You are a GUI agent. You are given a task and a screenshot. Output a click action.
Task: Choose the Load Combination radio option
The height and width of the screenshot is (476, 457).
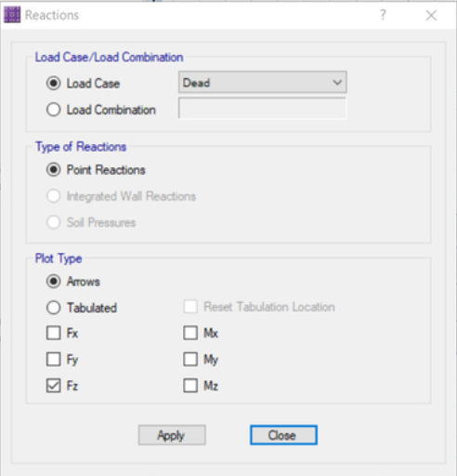coord(53,110)
